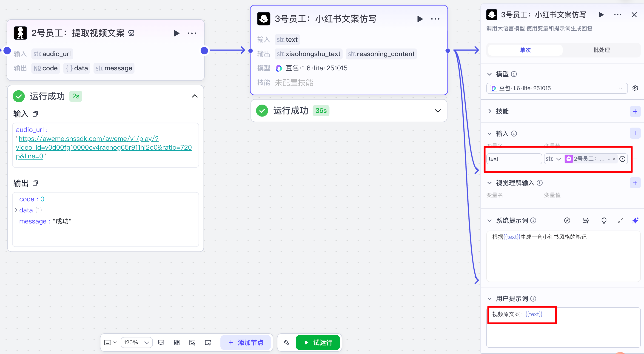Click 添加节点 button
644x354 pixels.
(x=245, y=343)
